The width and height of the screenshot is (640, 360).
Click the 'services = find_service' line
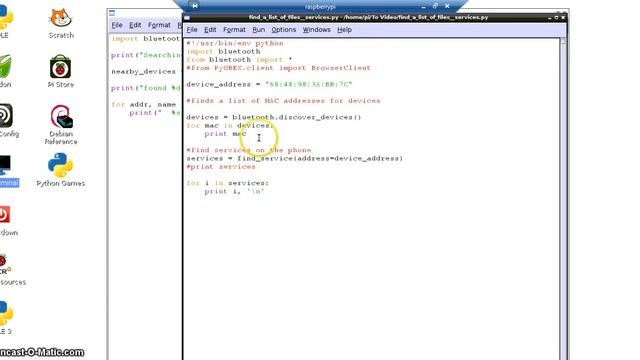click(295, 158)
